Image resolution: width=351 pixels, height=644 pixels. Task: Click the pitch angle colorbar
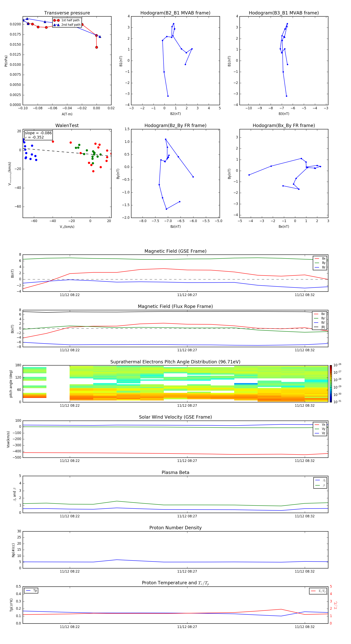(331, 384)
